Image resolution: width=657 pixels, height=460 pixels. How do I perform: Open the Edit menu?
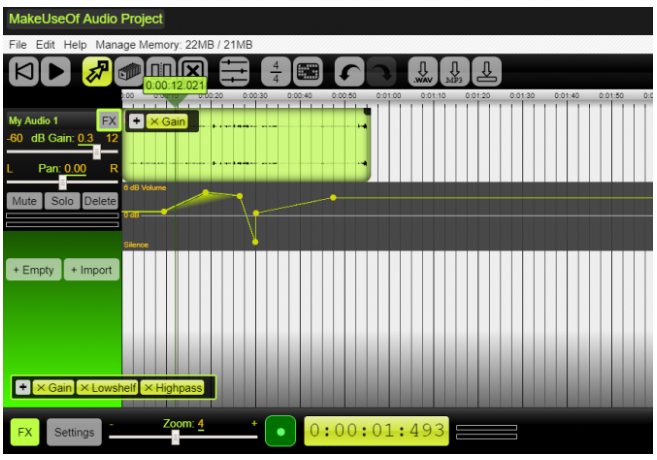[45, 44]
